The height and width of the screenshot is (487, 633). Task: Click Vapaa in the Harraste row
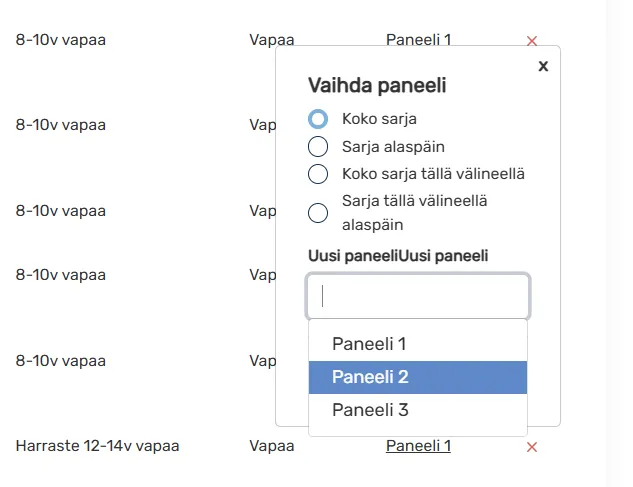point(272,446)
